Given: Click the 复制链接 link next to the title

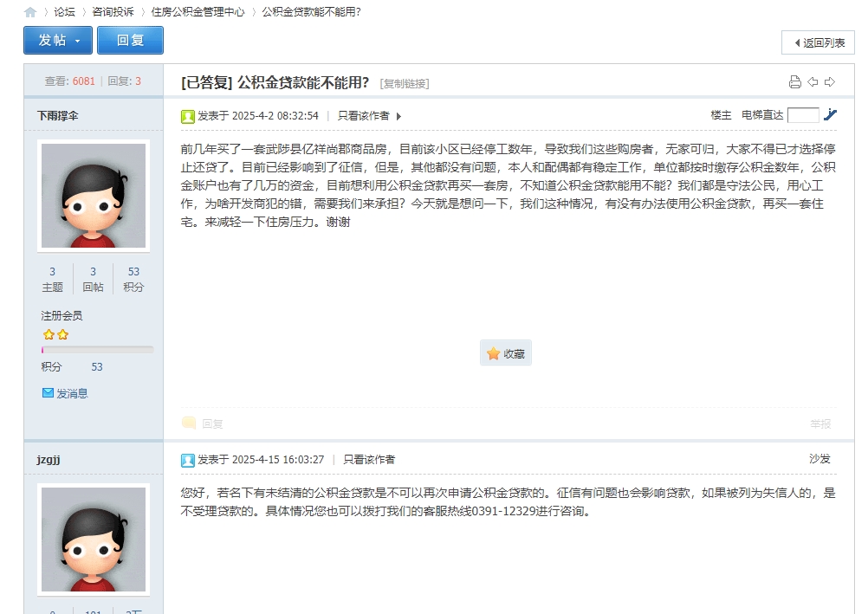Looking at the screenshot, I should click(x=405, y=84).
